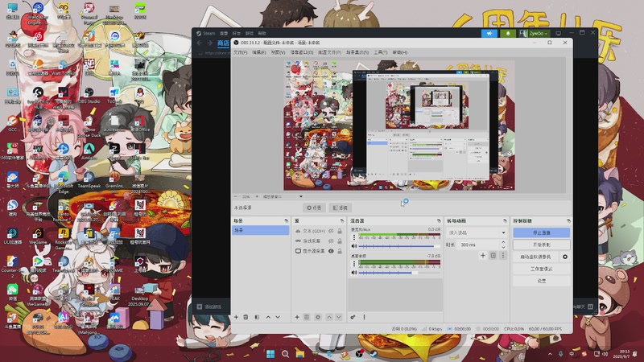Zoom out the preview with minus icon

236,196
